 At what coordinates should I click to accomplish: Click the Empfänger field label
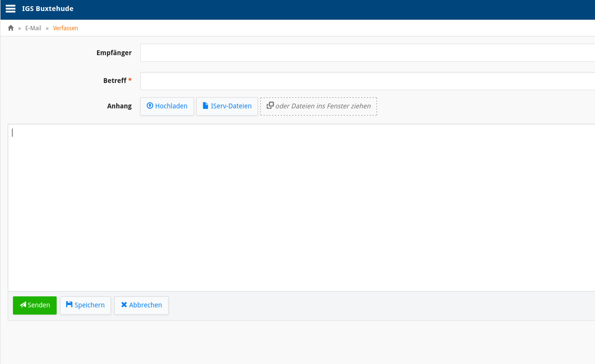[114, 53]
